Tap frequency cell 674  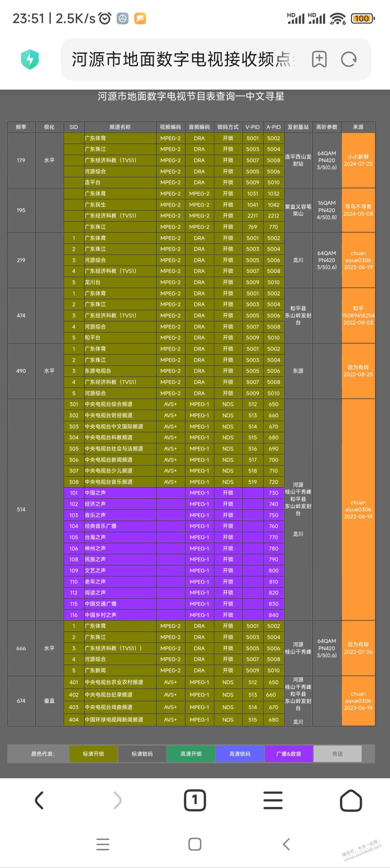(21, 701)
